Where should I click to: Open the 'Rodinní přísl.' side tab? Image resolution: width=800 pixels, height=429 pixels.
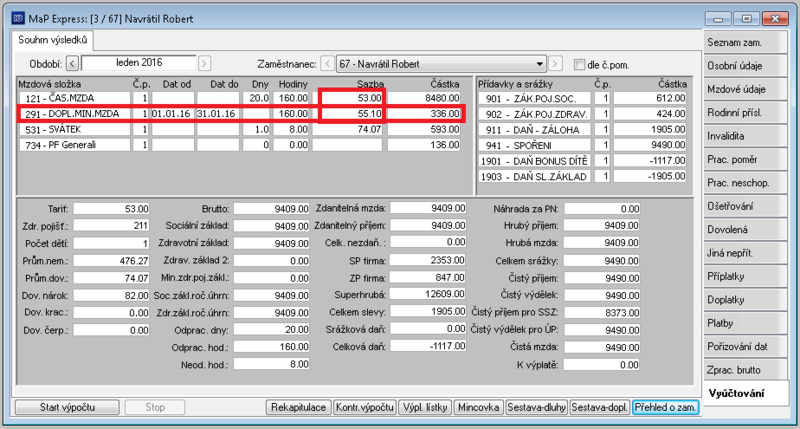point(744,113)
